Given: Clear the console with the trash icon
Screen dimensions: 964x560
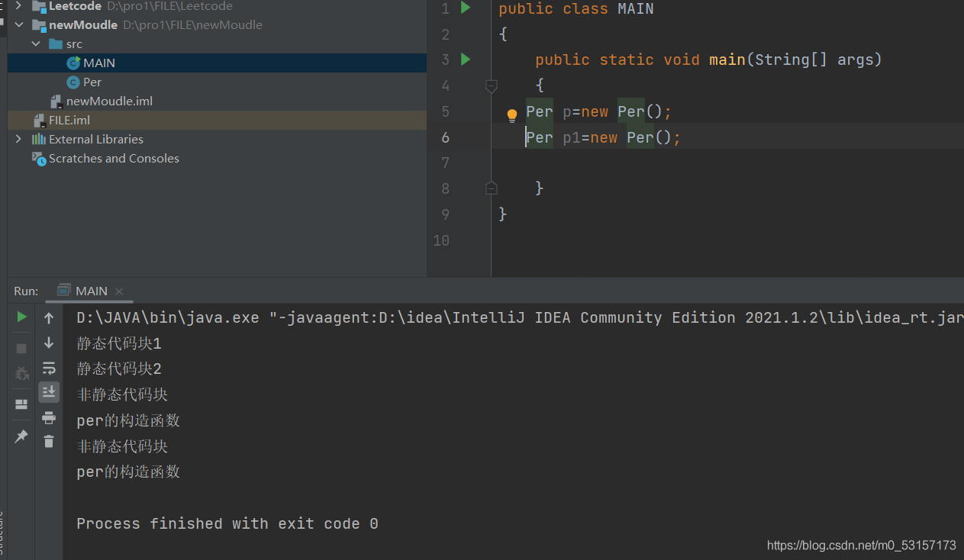Looking at the screenshot, I should [49, 441].
